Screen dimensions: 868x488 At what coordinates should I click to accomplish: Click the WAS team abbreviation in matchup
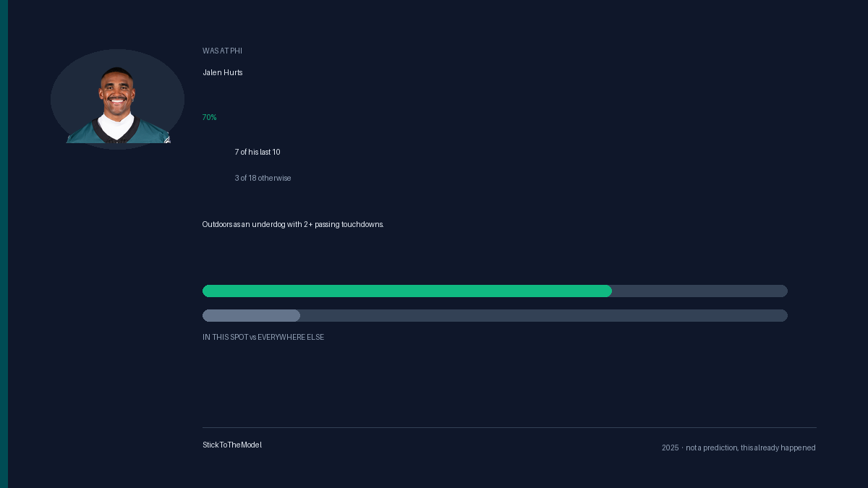pyautogui.click(x=209, y=51)
